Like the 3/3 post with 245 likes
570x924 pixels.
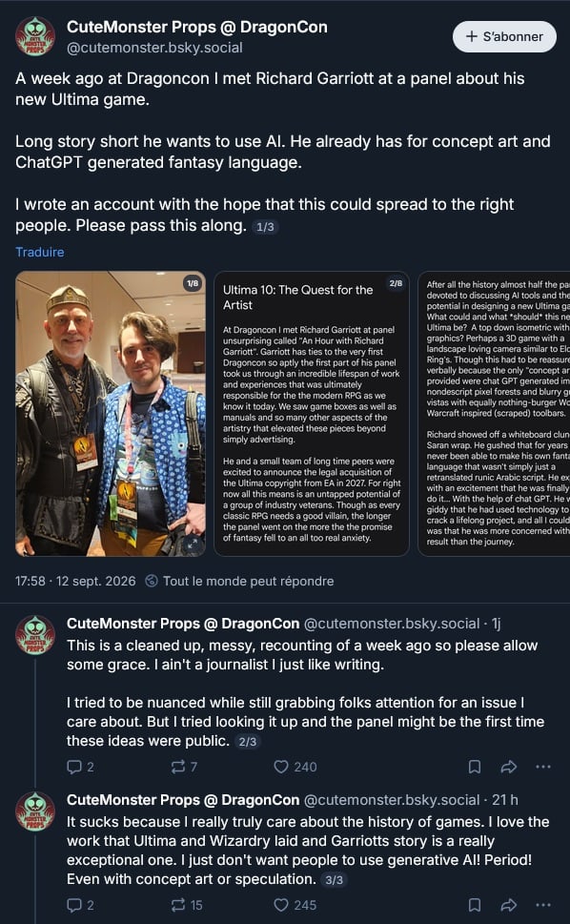pyautogui.click(x=295, y=905)
